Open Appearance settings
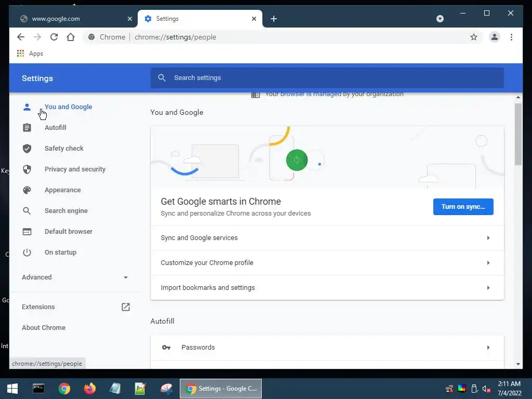Image resolution: width=532 pixels, height=399 pixels. coord(62,190)
